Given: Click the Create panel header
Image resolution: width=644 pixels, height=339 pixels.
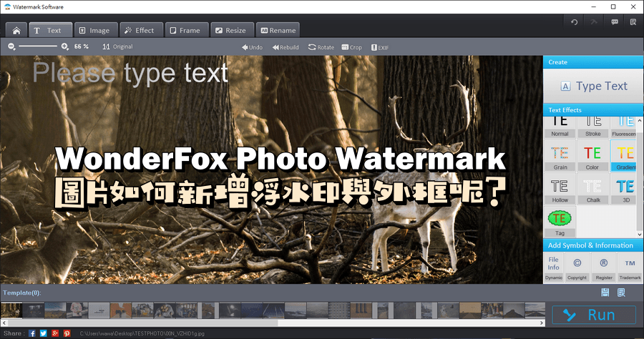Looking at the screenshot, I should tap(593, 62).
